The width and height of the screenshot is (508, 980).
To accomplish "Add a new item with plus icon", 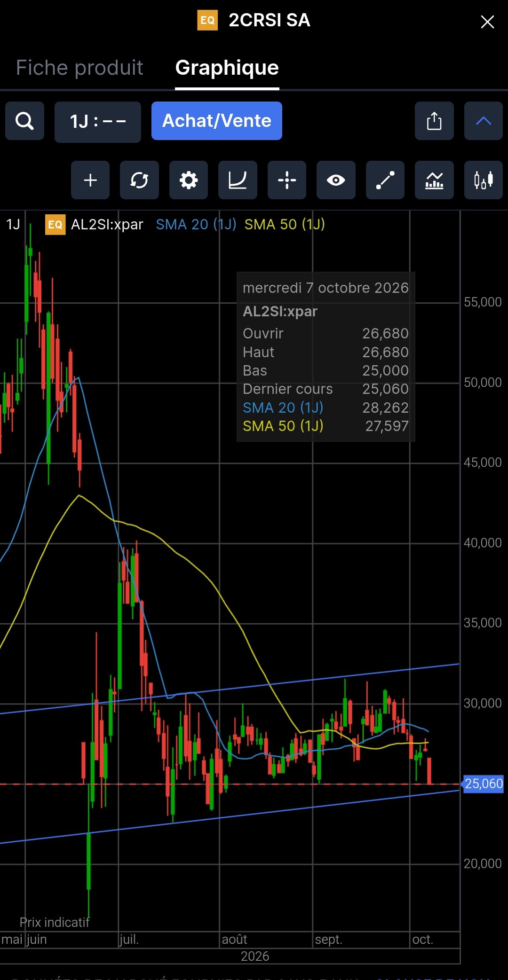I will 90,180.
